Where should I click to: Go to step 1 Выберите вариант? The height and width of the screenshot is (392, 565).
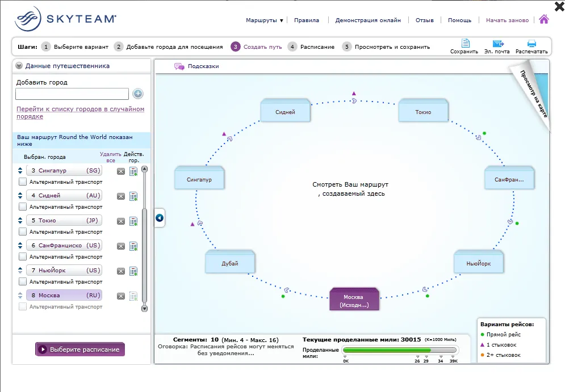click(x=74, y=47)
